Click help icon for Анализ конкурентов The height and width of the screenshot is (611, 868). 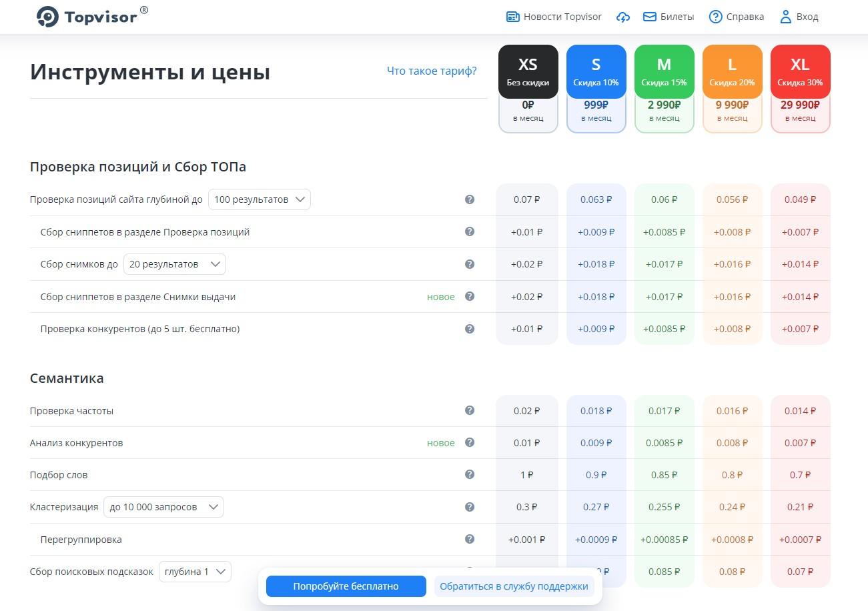point(470,442)
